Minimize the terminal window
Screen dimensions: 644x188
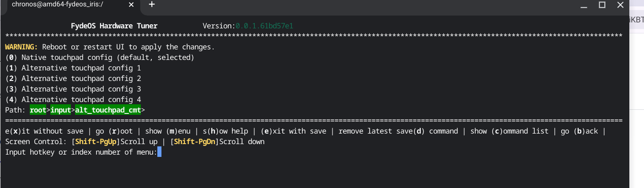[x=584, y=5]
